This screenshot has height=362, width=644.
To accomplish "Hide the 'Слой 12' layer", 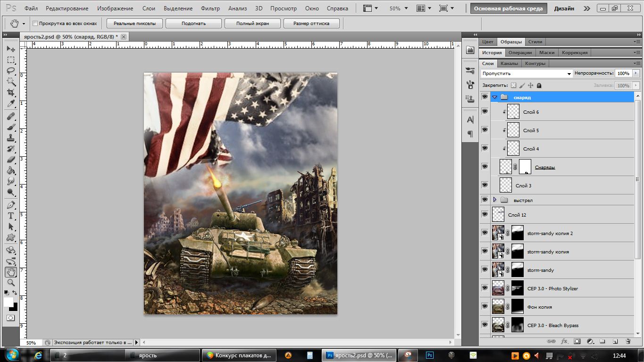I will tap(485, 214).
